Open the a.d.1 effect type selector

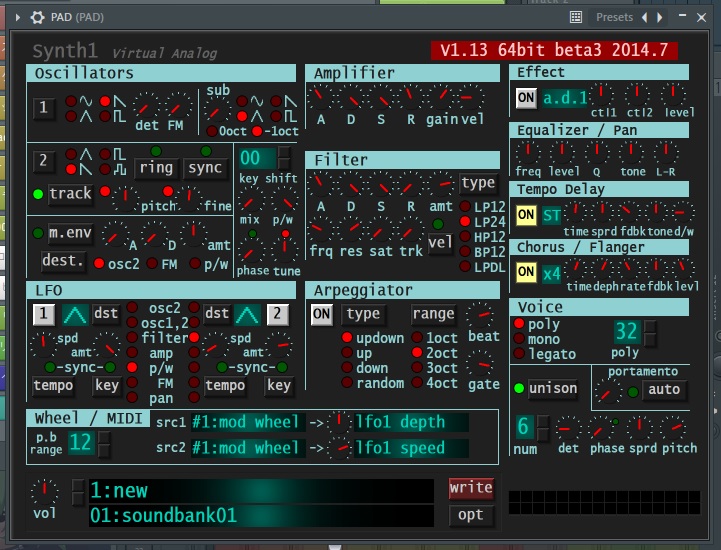point(565,98)
